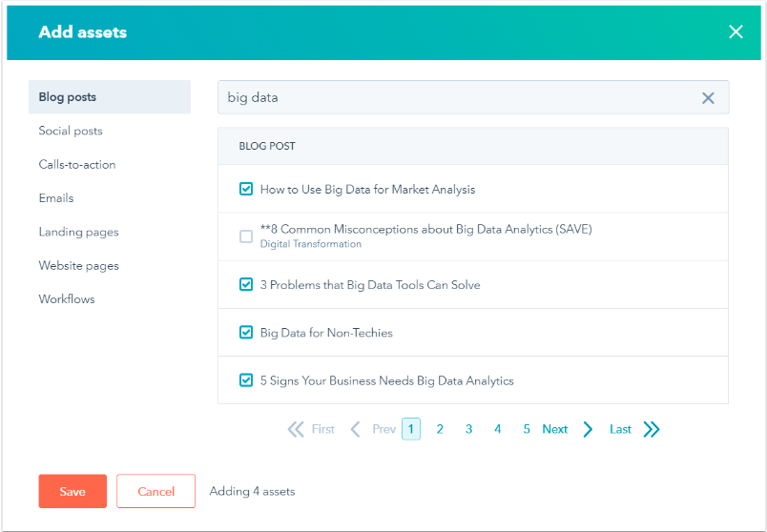Clear the big data search field
The height and width of the screenshot is (532, 767).
coord(708,97)
